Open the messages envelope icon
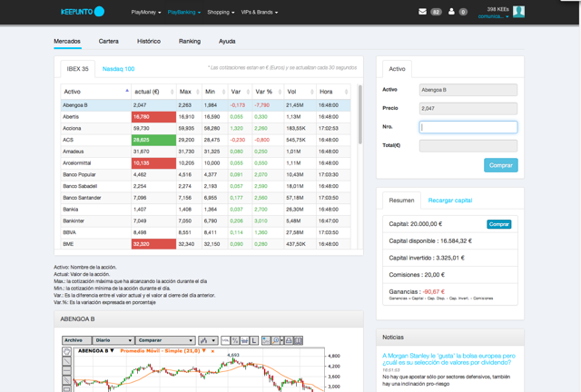581x392 pixels. coord(422,12)
